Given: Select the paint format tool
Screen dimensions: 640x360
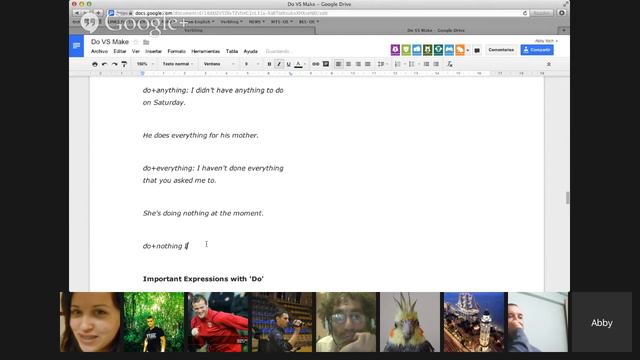Looking at the screenshot, I should point(124,64).
